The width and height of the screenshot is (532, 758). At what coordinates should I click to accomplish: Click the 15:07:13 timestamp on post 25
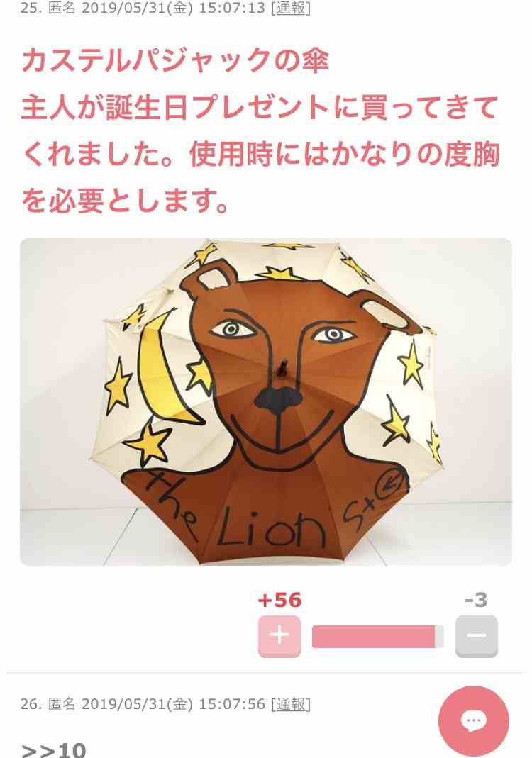pyautogui.click(x=232, y=8)
